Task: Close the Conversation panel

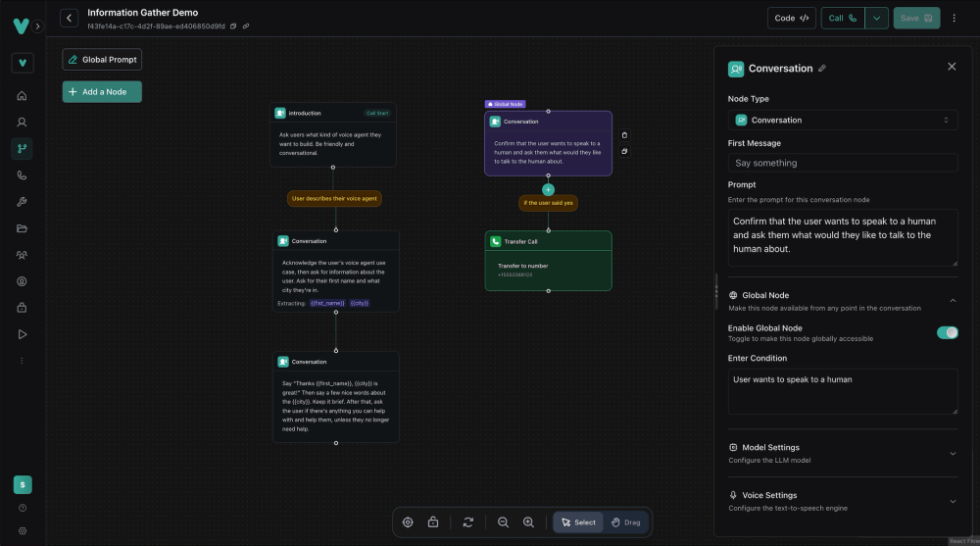Action: pos(952,67)
